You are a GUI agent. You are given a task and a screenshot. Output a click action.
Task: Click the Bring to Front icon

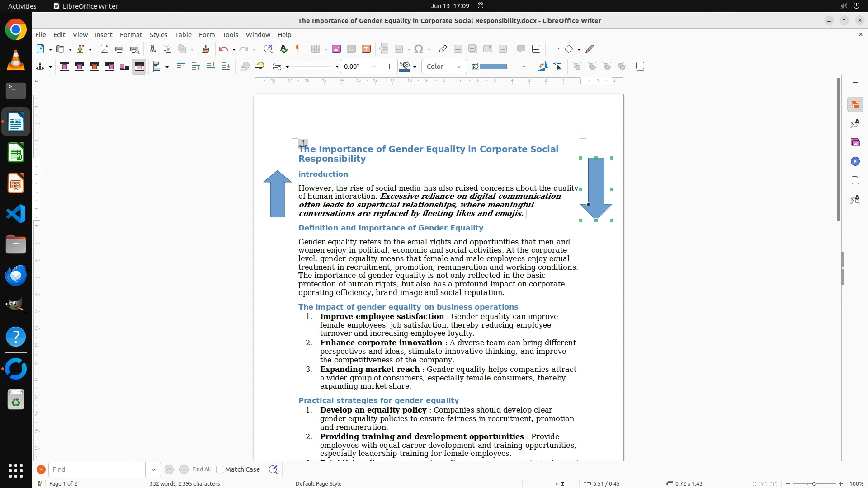click(181, 67)
